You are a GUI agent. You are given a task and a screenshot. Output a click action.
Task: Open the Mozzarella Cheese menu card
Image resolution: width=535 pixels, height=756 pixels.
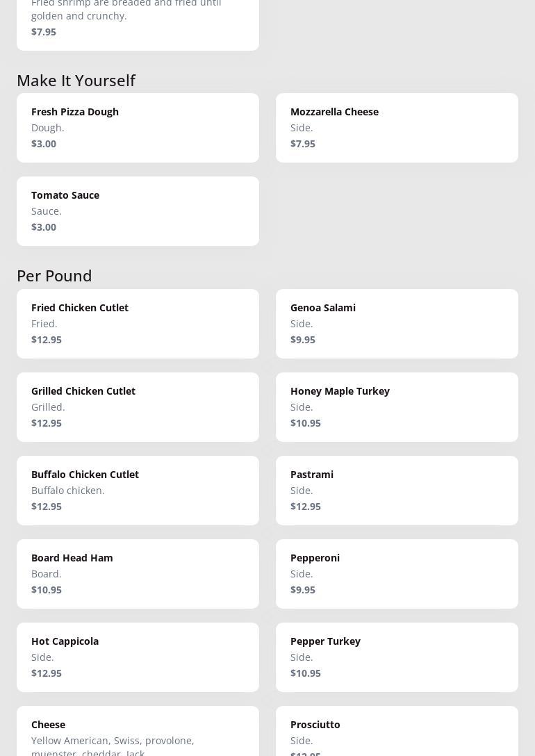click(x=397, y=128)
